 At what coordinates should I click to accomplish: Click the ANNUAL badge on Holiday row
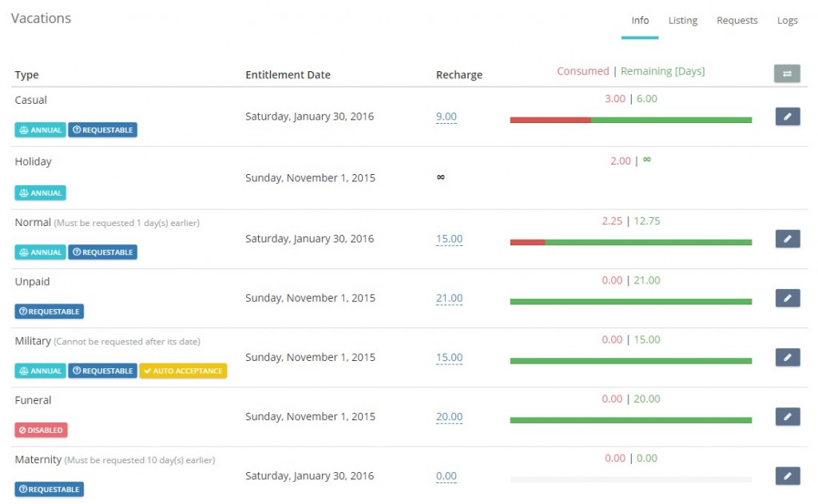pyautogui.click(x=40, y=192)
